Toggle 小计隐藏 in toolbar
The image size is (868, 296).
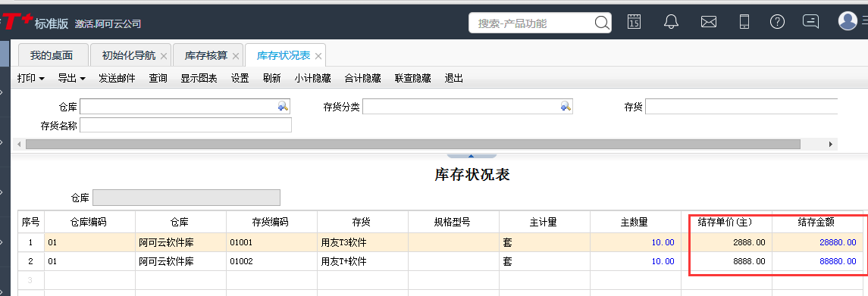[x=313, y=78]
